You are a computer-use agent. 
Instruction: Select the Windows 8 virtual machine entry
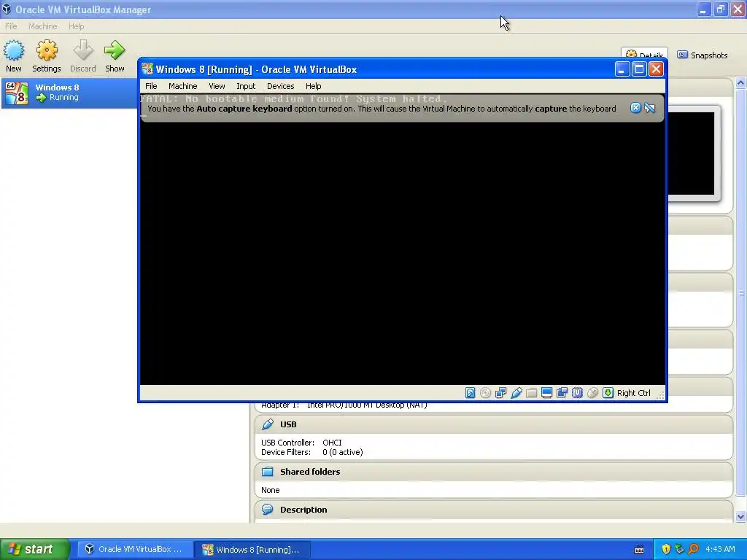click(69, 93)
